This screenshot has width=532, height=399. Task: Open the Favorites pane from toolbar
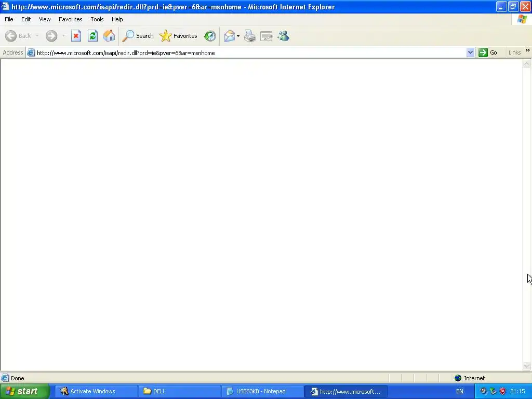[179, 36]
